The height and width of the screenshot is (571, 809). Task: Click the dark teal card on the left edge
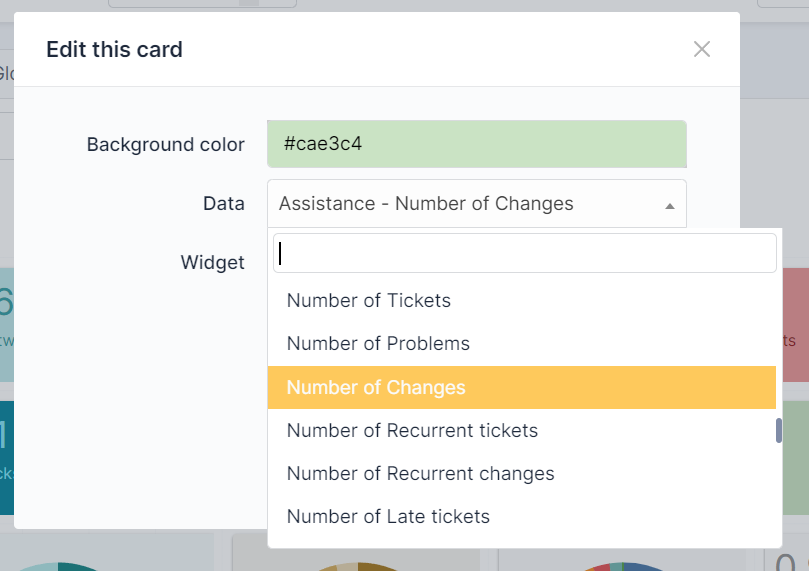pyautogui.click(x=7, y=458)
